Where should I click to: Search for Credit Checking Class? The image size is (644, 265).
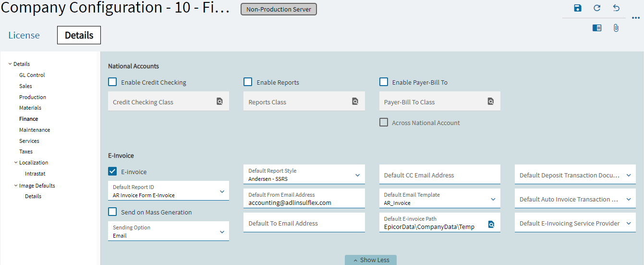coord(219,101)
